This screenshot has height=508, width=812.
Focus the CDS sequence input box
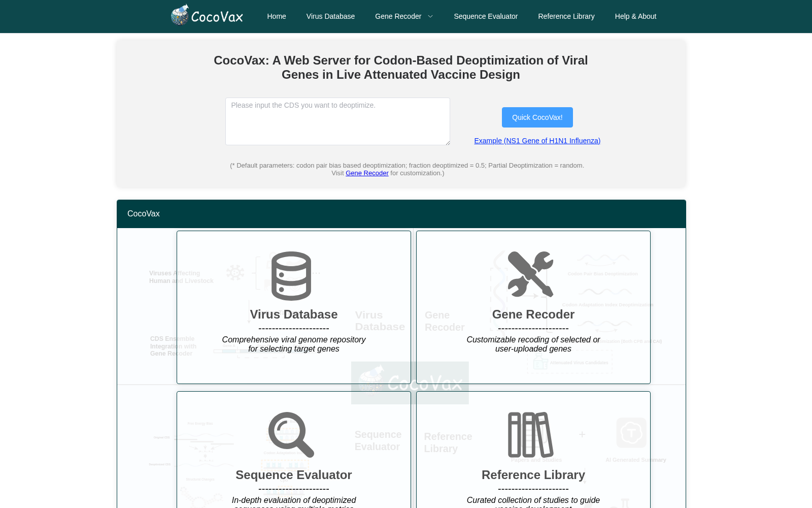tap(337, 121)
